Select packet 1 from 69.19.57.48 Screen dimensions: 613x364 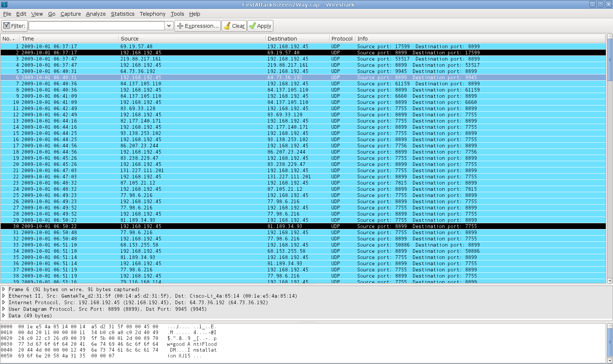tap(303, 46)
